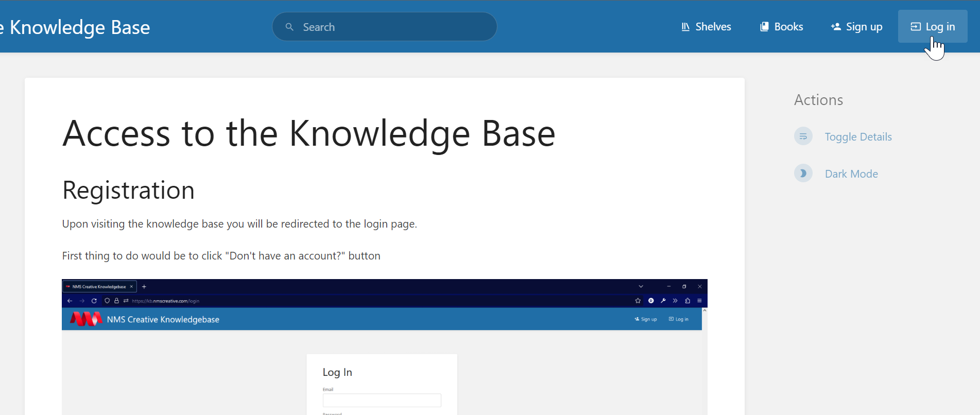Screen dimensions: 980x415
Task: Click the Sign up person-plus icon
Action: pyautogui.click(x=836, y=27)
